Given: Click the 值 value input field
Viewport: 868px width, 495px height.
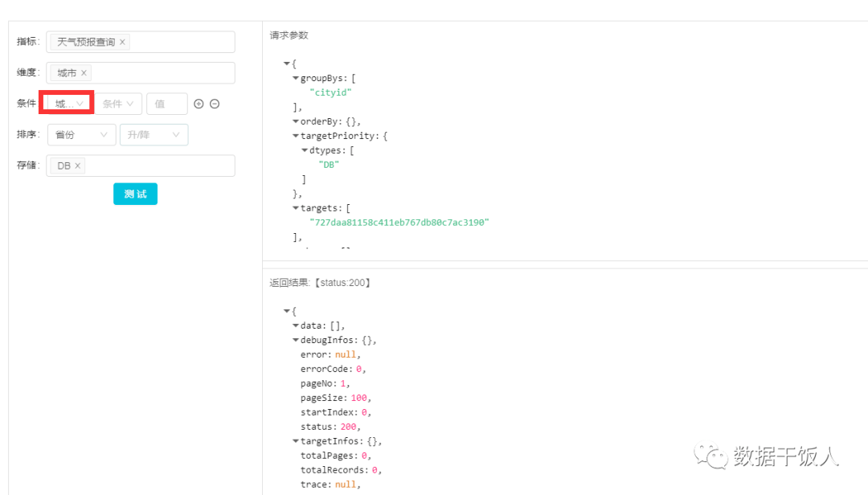Looking at the screenshot, I should pos(166,104).
